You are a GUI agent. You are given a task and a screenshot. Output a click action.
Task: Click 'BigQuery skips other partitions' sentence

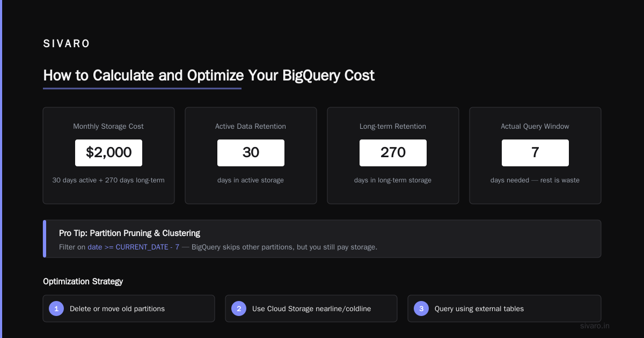(x=284, y=247)
